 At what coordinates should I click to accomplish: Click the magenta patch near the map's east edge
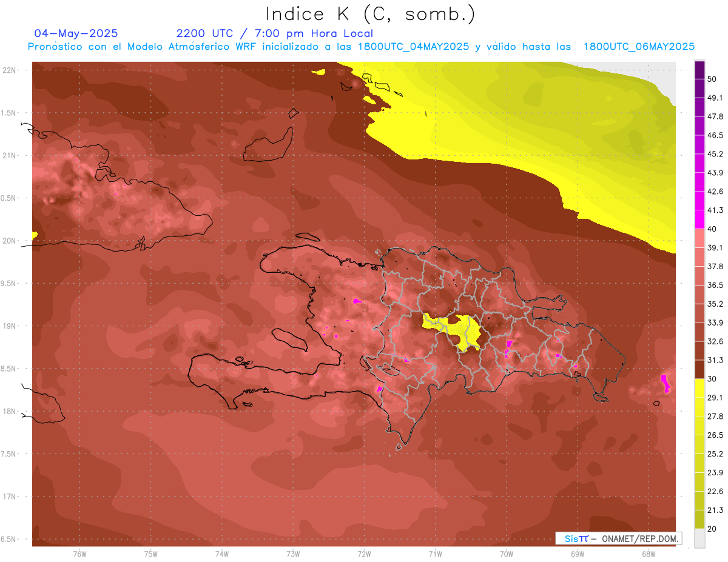(666, 384)
